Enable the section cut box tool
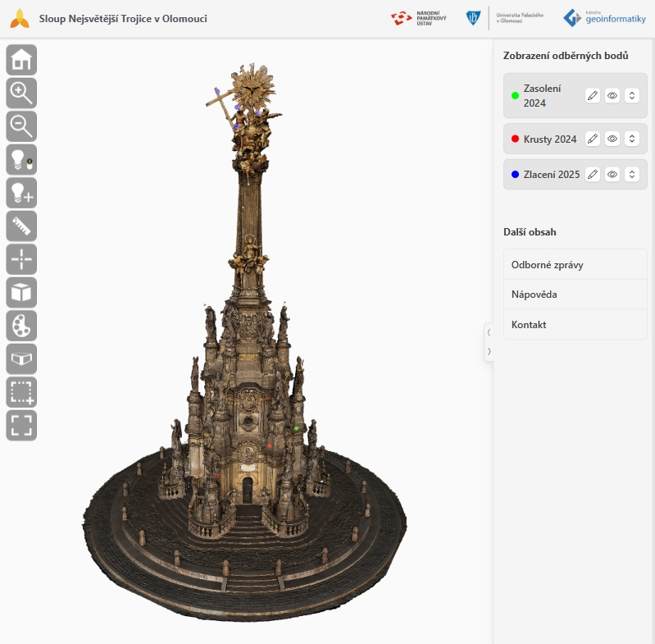This screenshot has width=655, height=644. point(21,359)
